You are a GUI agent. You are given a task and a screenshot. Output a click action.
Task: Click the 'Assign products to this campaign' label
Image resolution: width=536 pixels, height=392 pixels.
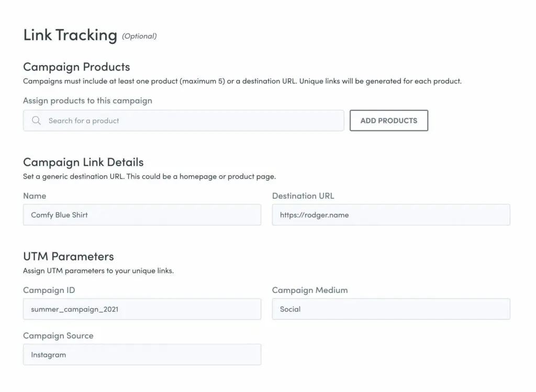point(87,100)
